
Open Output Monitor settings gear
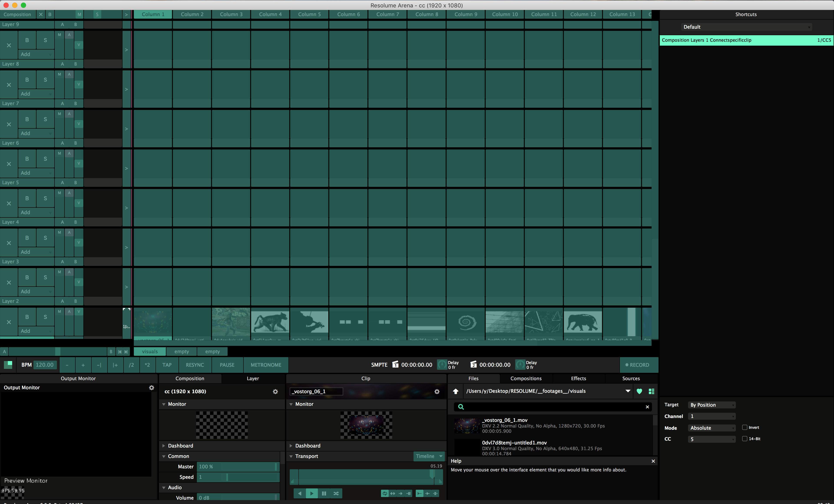point(151,388)
